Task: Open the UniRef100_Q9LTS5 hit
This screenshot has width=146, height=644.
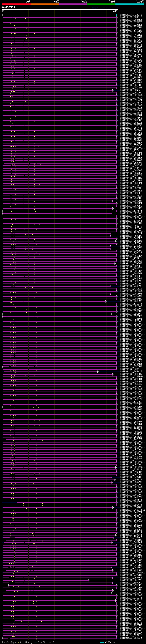Action: 131,158
